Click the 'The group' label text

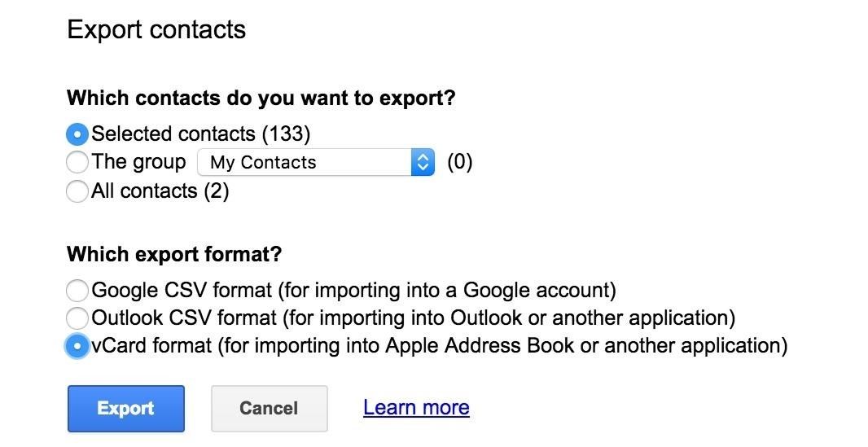139,162
